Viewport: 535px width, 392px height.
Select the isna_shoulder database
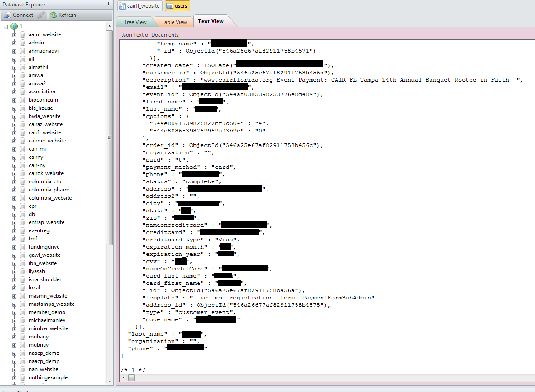[45, 279]
